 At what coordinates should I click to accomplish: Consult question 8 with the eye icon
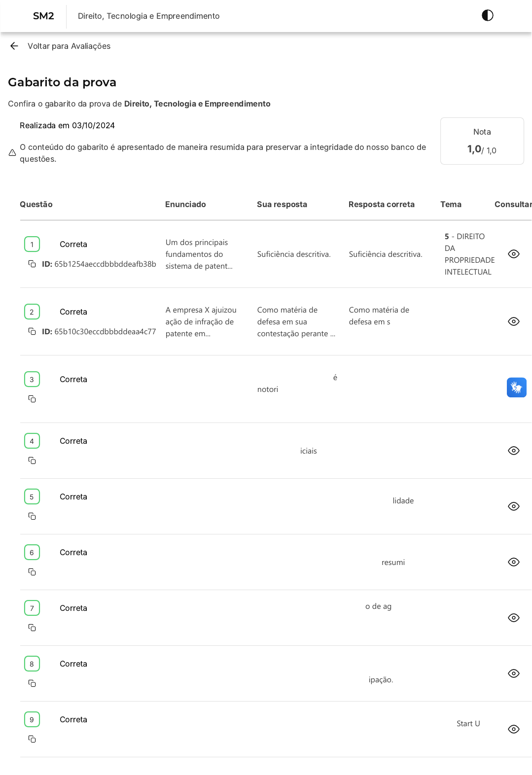coord(513,673)
